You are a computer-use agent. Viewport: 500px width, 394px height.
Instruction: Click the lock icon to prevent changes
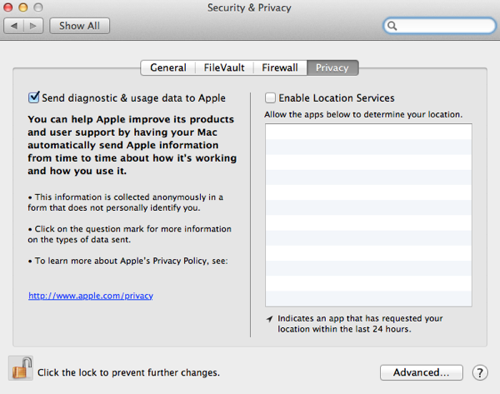21,368
